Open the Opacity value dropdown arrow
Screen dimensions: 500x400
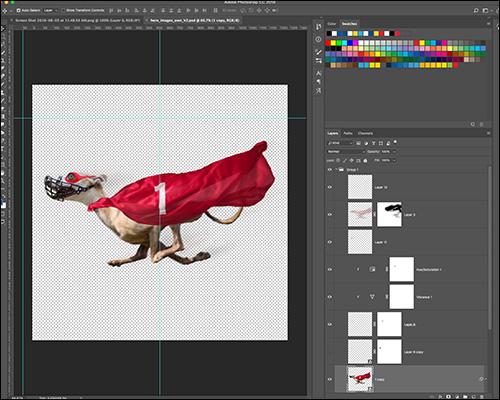coord(394,152)
